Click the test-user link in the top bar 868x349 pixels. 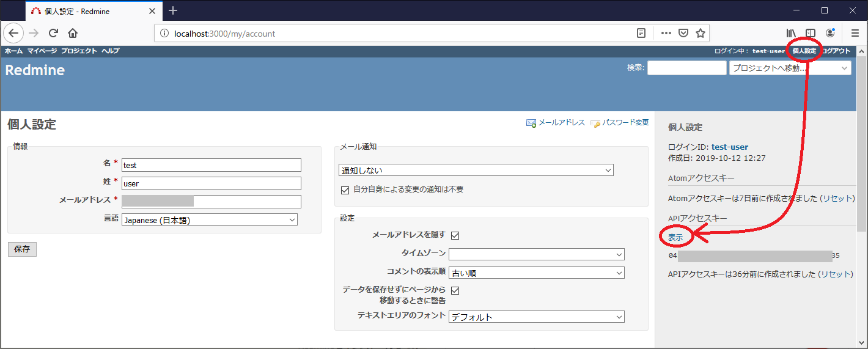(x=768, y=51)
